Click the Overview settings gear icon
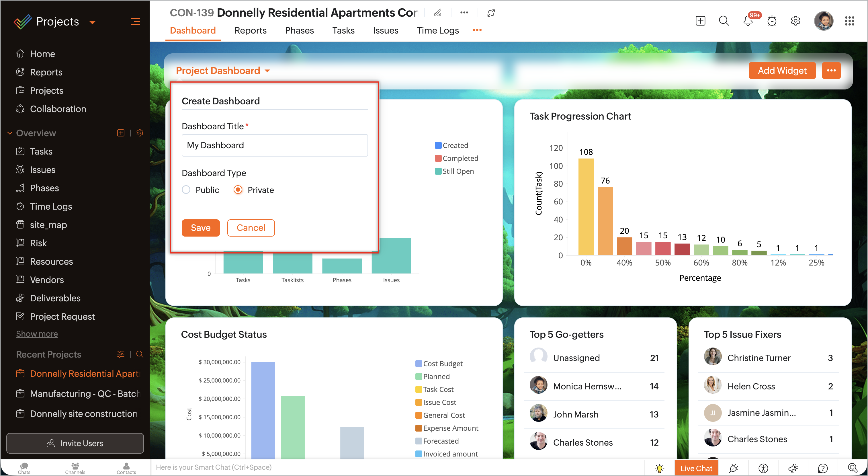Image resolution: width=868 pixels, height=476 pixels. (140, 133)
